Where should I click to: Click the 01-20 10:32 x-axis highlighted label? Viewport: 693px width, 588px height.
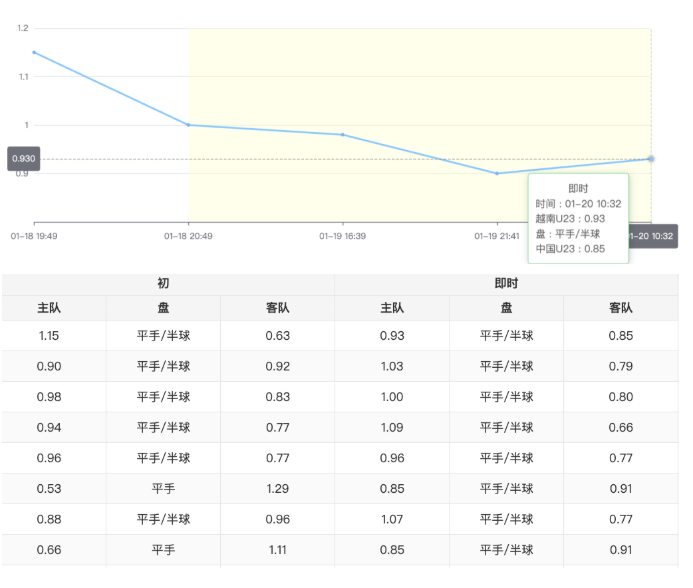click(652, 236)
